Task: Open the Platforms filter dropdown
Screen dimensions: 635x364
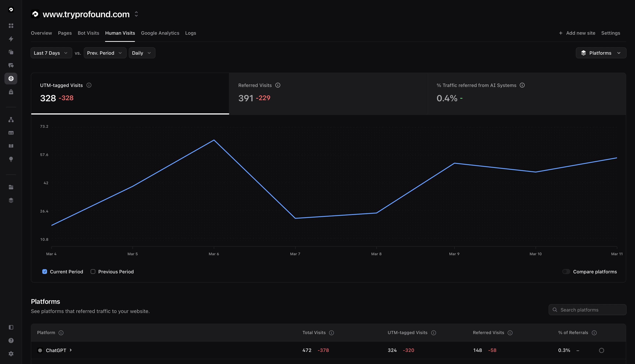Action: [x=601, y=53]
